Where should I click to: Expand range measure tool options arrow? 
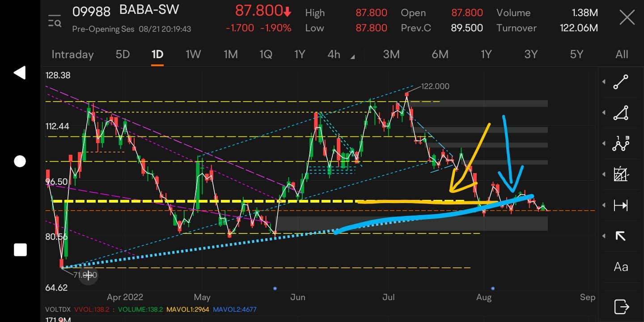pos(604,205)
